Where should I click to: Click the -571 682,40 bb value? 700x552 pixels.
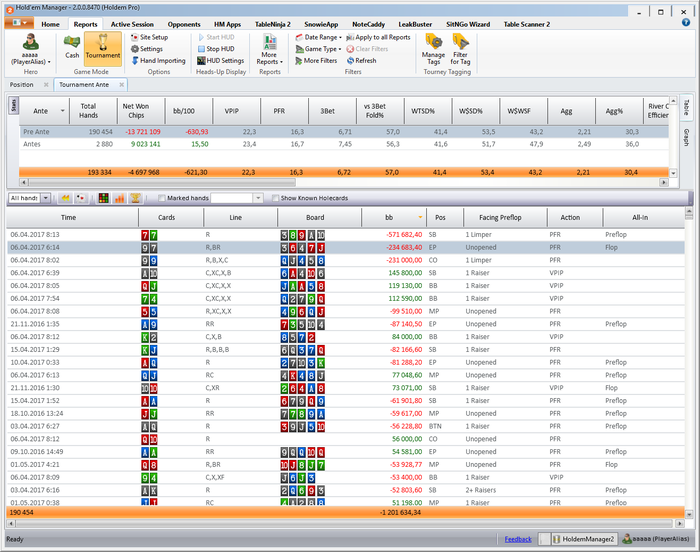pos(404,234)
